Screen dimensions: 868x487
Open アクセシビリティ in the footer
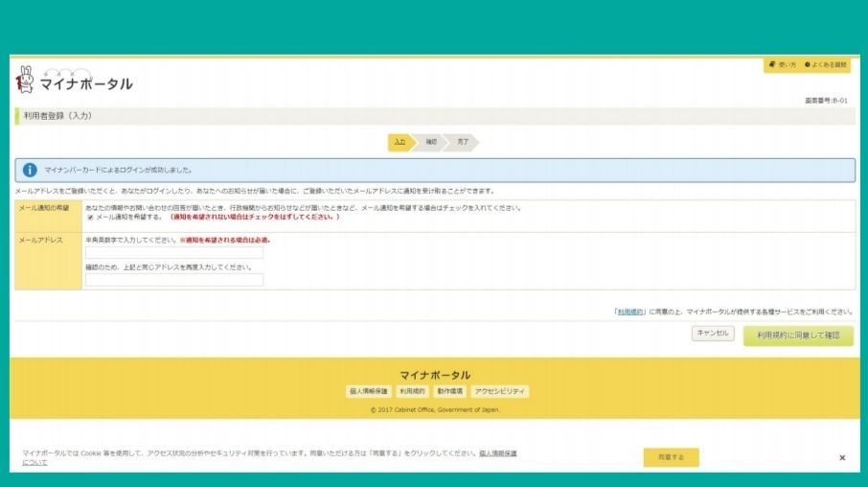pyautogui.click(x=499, y=391)
